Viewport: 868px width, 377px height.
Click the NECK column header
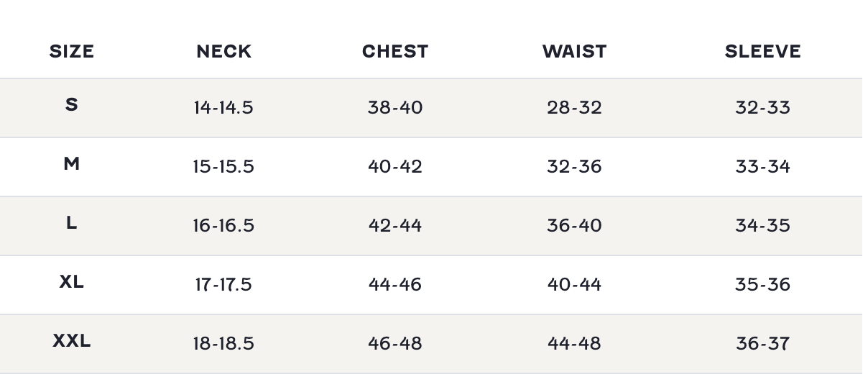224,52
